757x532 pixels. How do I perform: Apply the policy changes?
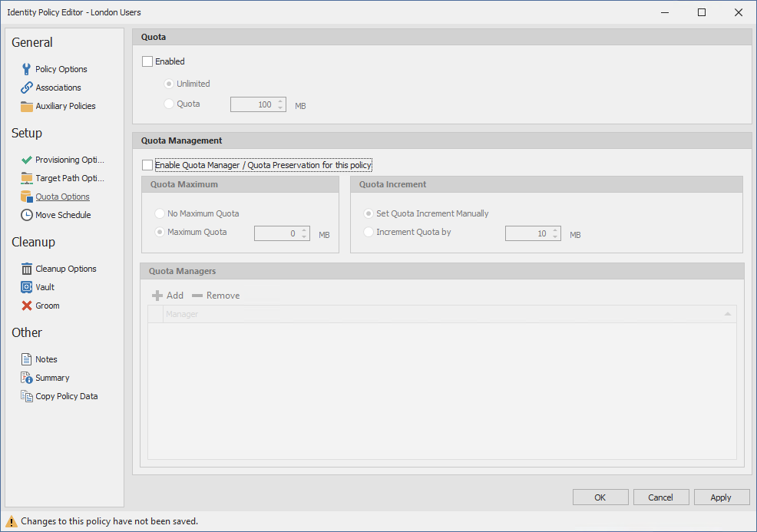(721, 497)
